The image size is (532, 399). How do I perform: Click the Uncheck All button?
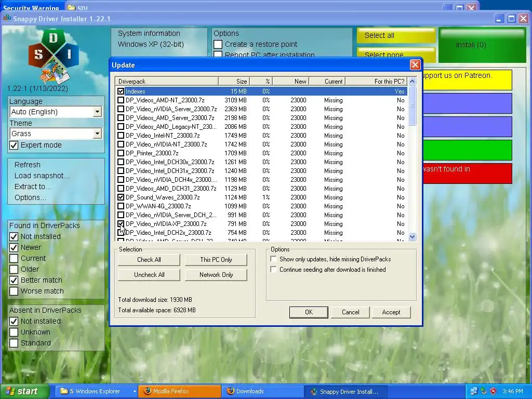coord(149,275)
